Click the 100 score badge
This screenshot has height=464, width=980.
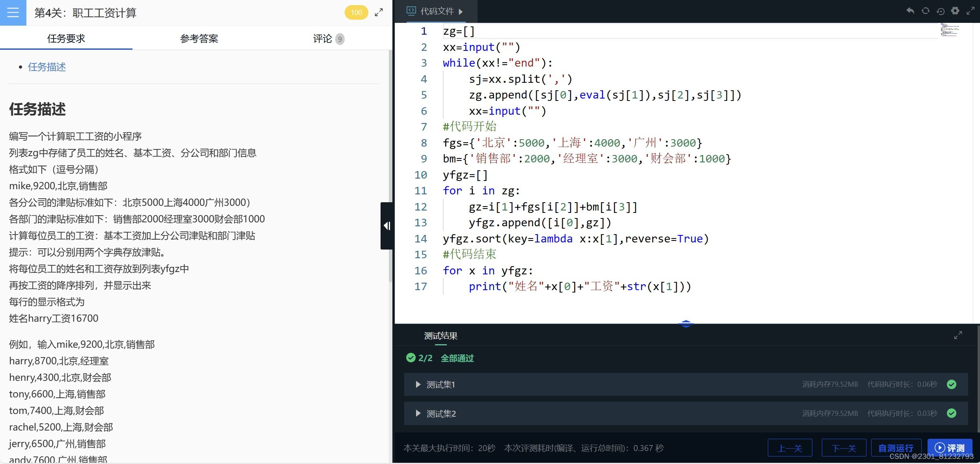(356, 13)
